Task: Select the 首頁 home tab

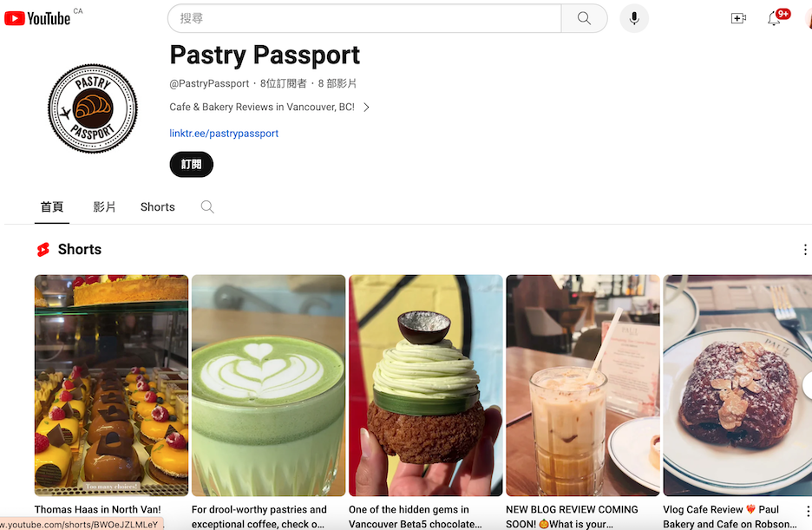Action: [52, 207]
